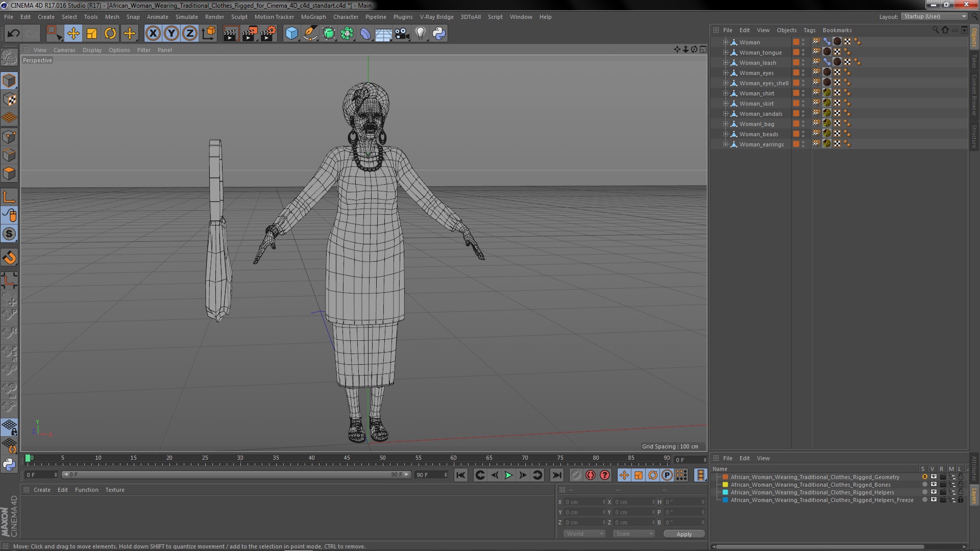The image size is (980, 551).
Task: Toggle Autokeying button
Action: coord(591,475)
